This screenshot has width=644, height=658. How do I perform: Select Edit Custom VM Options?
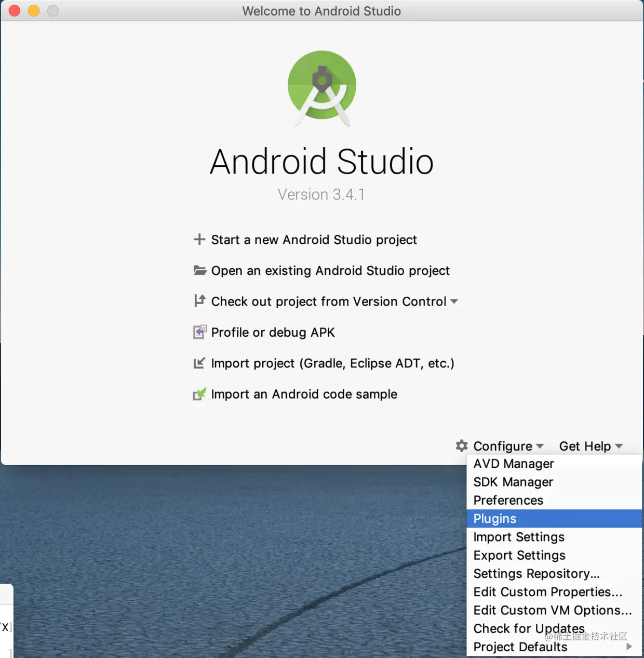[552, 610]
